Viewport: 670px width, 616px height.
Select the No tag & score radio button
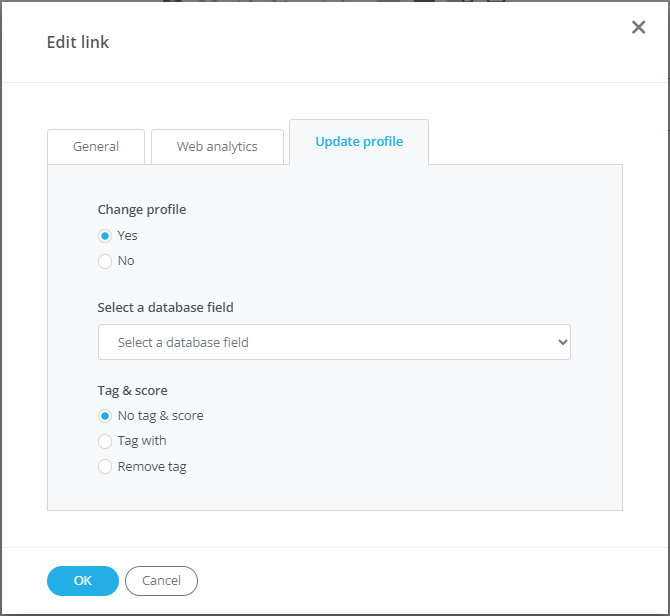105,416
